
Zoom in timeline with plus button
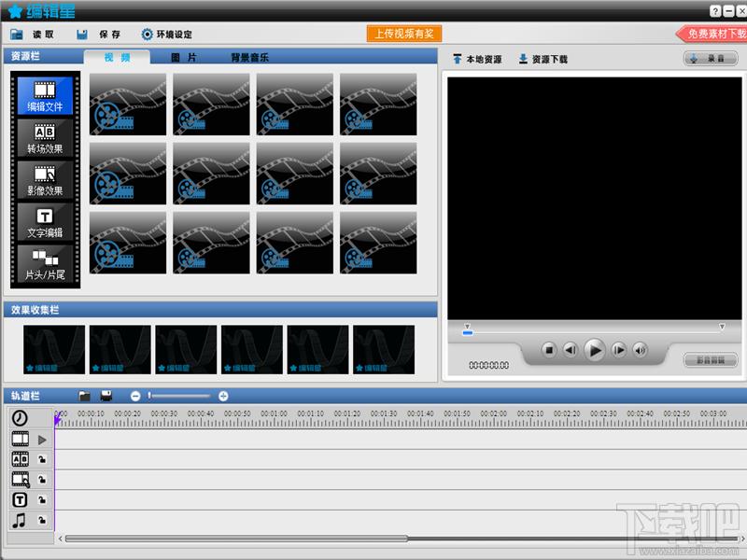pyautogui.click(x=223, y=396)
